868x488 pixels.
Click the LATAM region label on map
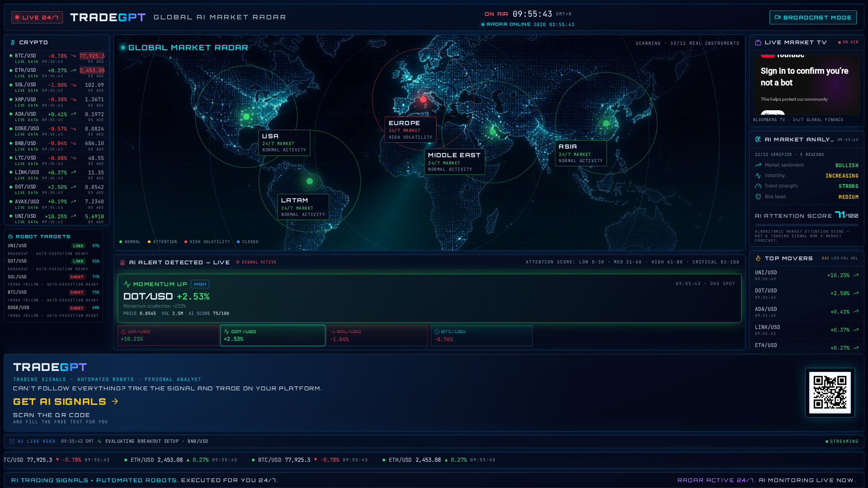point(303,207)
